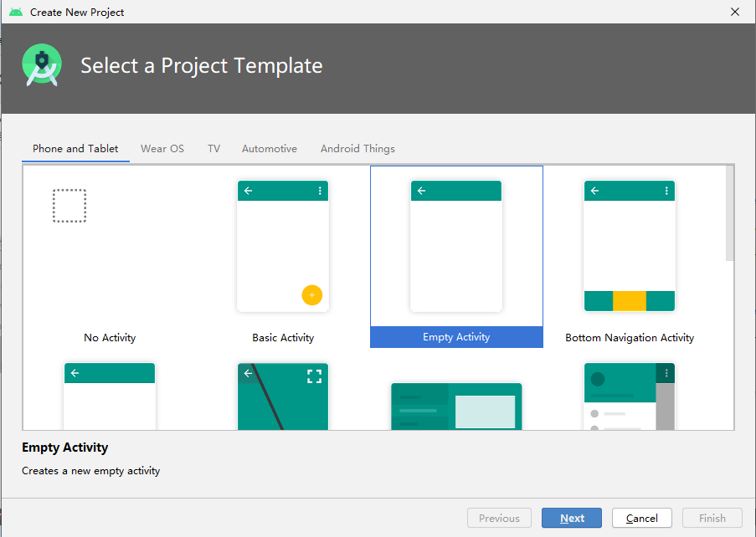Choose the Basic Activity template thumbnail
756x537 pixels.
pos(283,246)
